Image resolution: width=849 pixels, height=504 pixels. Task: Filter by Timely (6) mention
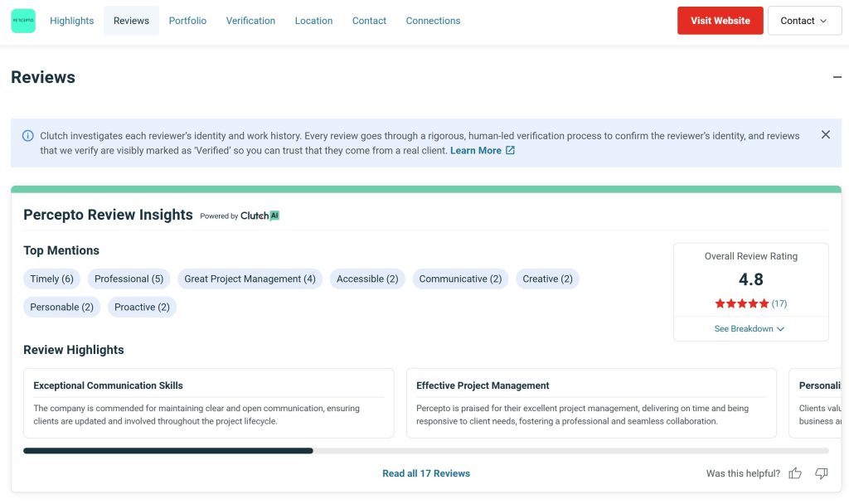point(51,279)
